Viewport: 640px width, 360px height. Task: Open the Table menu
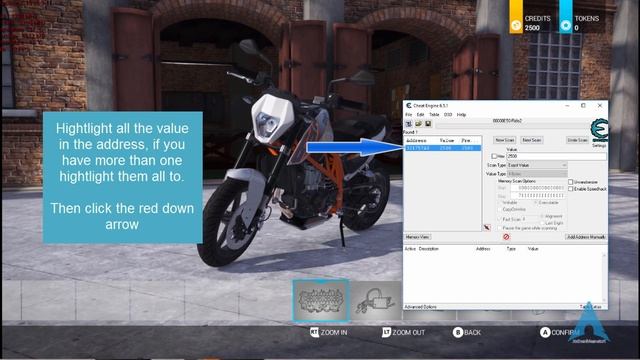434,115
